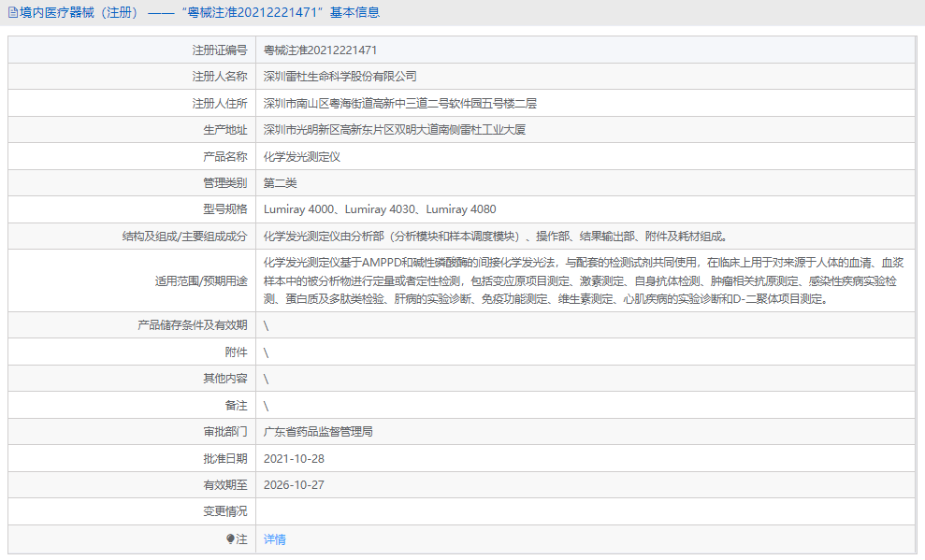Click the 结构及组成/主要组成成分 label
The width and height of the screenshot is (925, 560).
coord(184,236)
